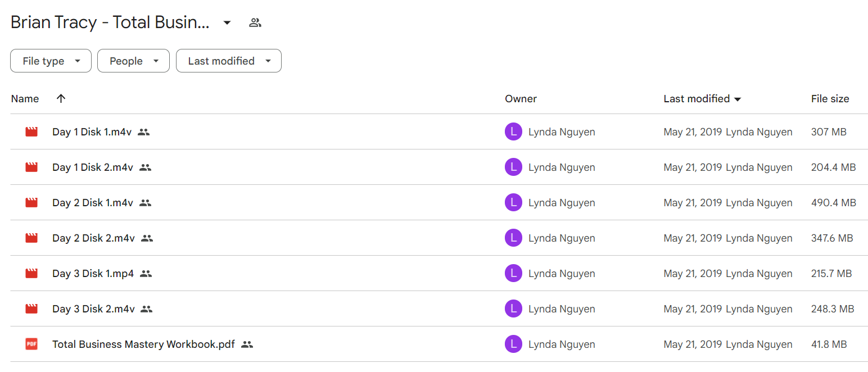The image size is (868, 372).
Task: Click owner name Lynda Nguyen for Day 2 Disk 1.m4v
Action: (562, 203)
